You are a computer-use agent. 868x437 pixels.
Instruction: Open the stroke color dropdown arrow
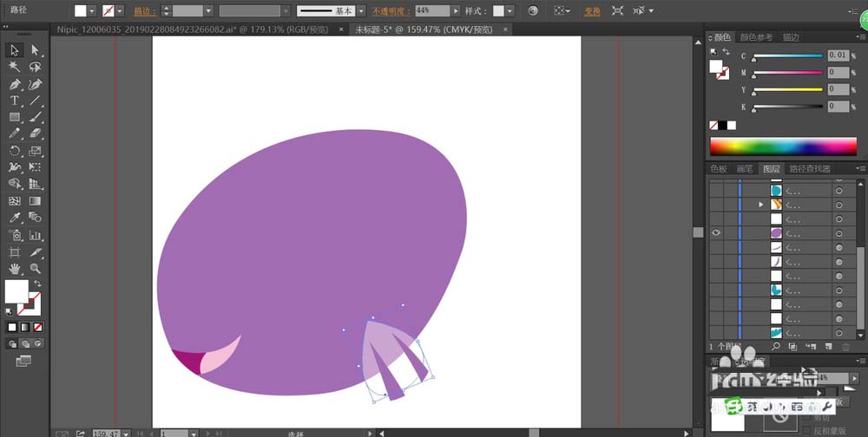point(119,11)
